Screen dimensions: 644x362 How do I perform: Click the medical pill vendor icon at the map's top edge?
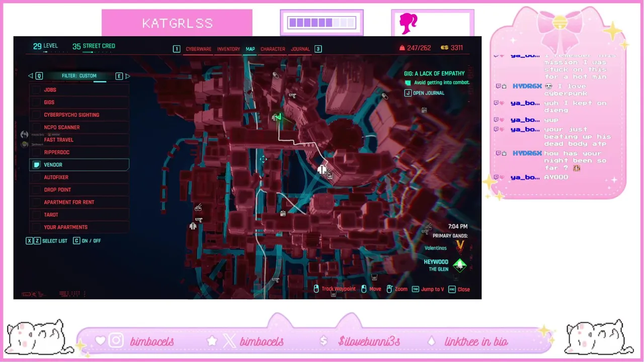pos(276,75)
